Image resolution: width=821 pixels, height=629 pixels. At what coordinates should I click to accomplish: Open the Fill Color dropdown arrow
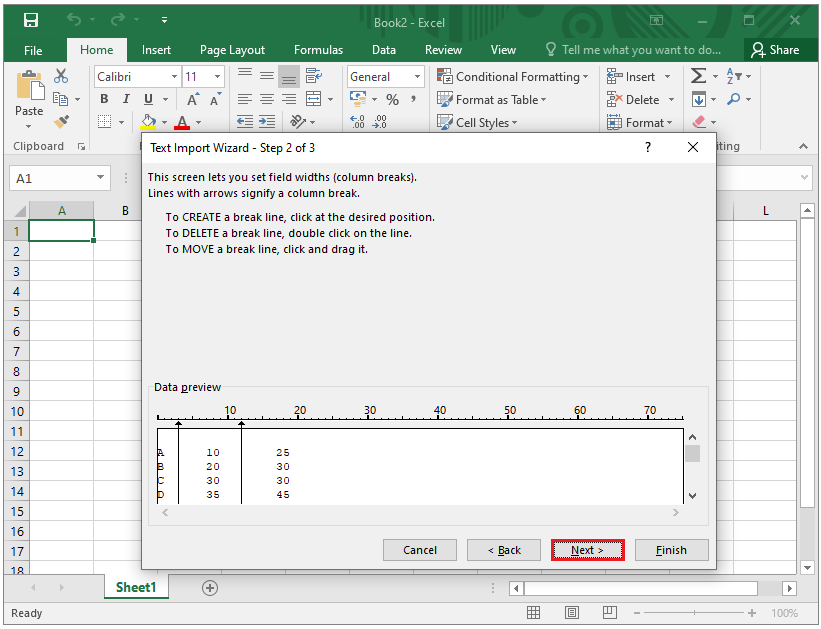pos(163,121)
